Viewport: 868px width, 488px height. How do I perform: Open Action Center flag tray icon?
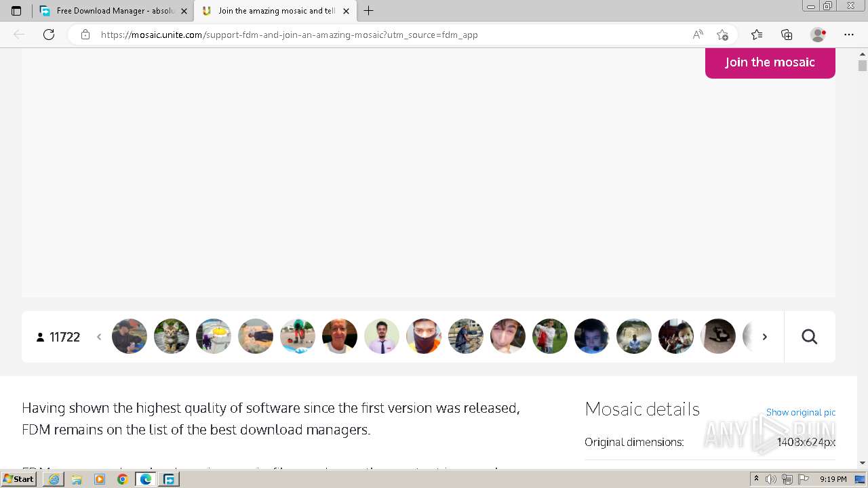(x=802, y=479)
